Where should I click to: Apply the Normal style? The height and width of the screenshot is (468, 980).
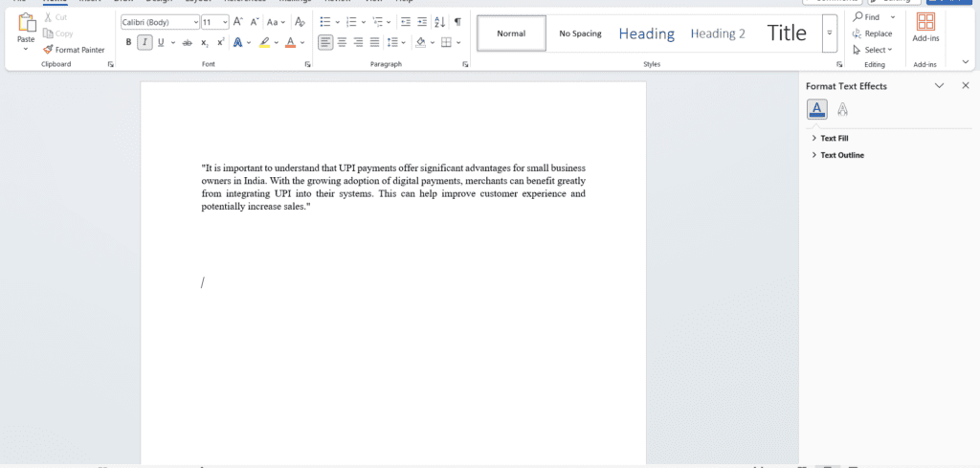(511, 33)
